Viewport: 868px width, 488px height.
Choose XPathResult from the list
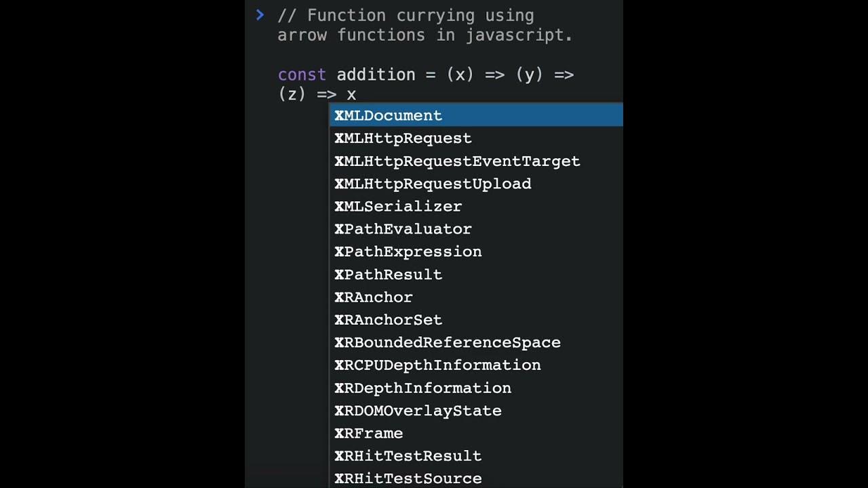388,274
